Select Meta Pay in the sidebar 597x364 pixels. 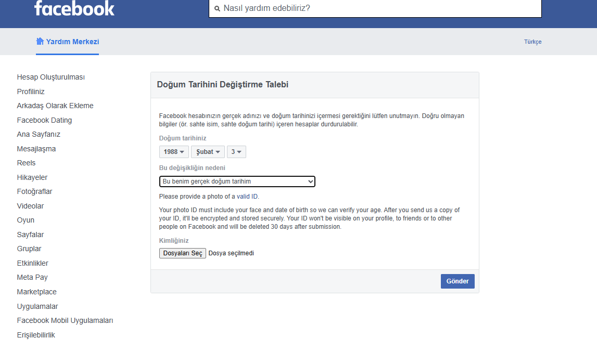click(x=32, y=277)
